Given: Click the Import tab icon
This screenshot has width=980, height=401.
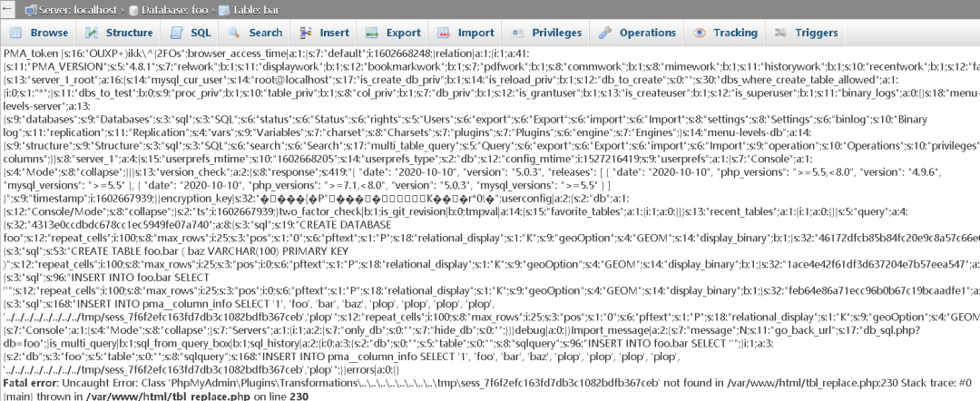Looking at the screenshot, I should click(444, 33).
